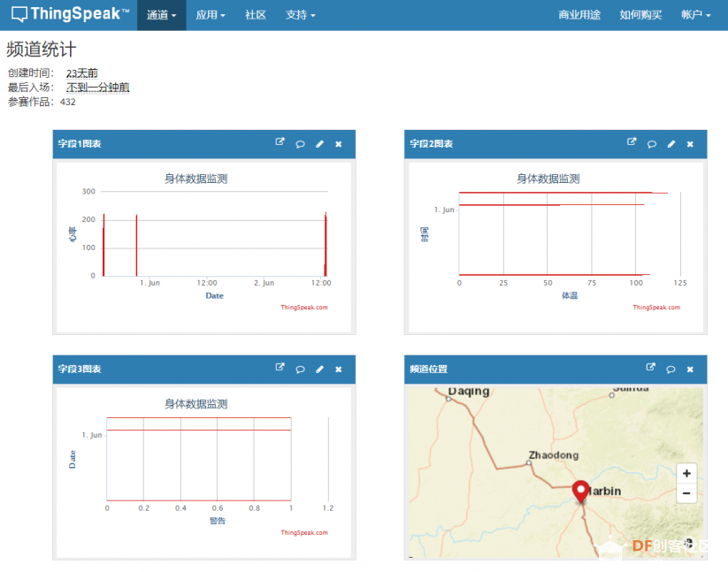This screenshot has width=728, height=572.
Task: Expand the 通道 dropdown menu
Action: coord(162,15)
